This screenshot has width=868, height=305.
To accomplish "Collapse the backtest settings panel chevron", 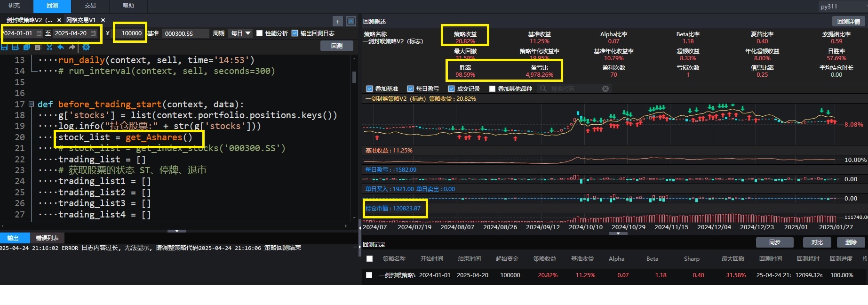I will [177, 231].
